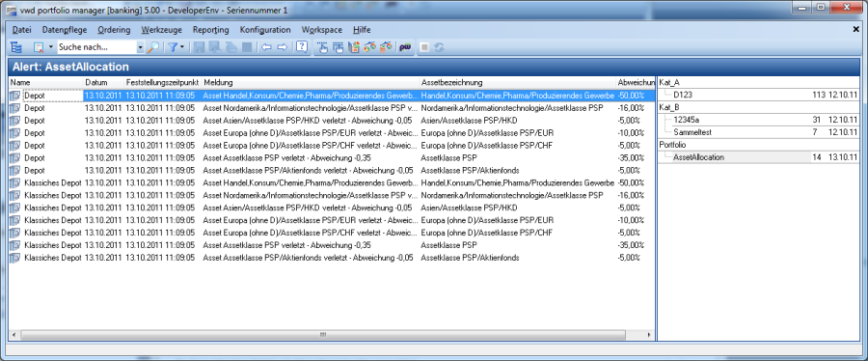868x361 pixels.
Task: Sort by the Abweichung column header
Action: pyautogui.click(x=636, y=82)
